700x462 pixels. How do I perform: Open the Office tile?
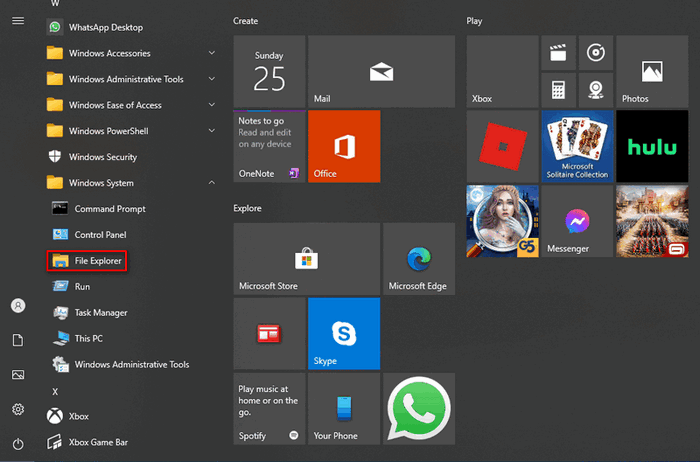click(344, 146)
